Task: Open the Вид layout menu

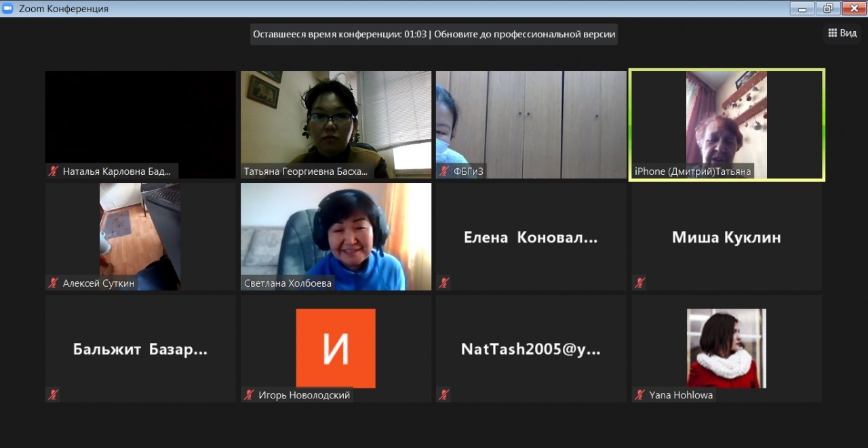Action: point(842,33)
